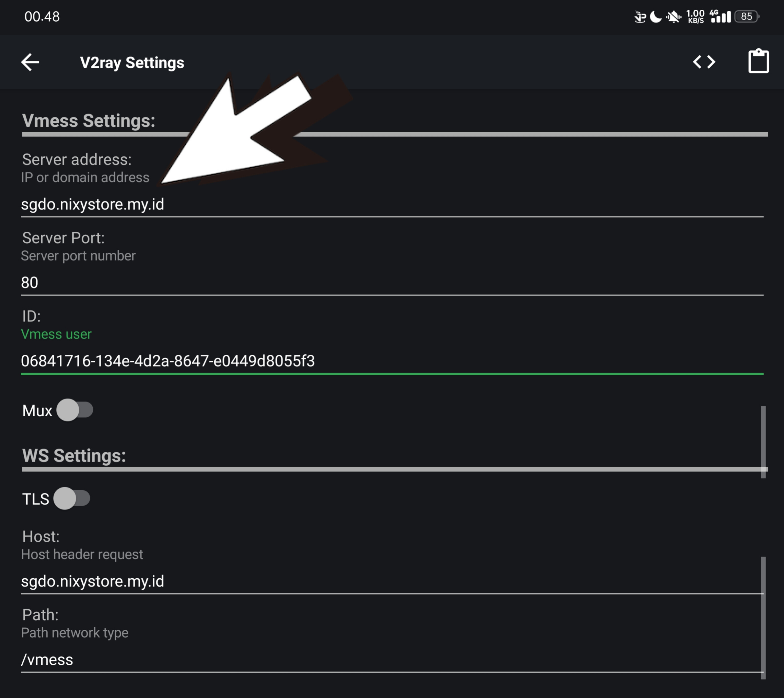784x698 pixels.
Task: Tap the 4G signal strength icon
Action: pos(720,17)
